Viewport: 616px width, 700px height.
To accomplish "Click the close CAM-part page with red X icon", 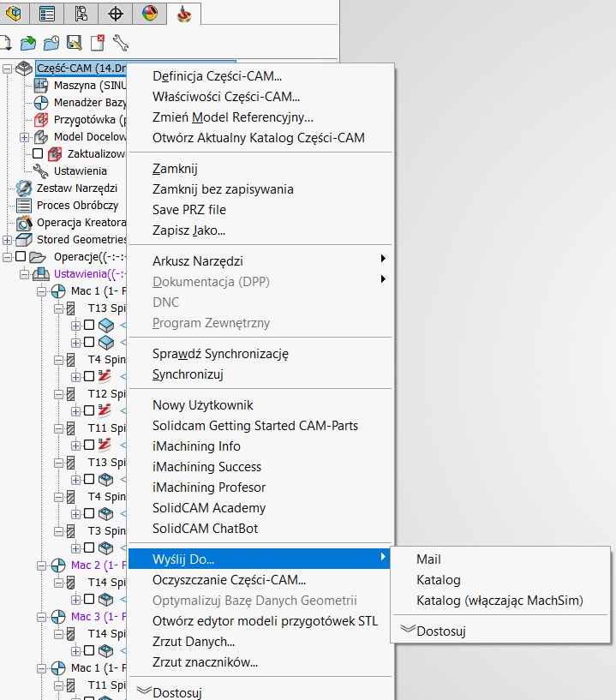I will tap(98, 43).
